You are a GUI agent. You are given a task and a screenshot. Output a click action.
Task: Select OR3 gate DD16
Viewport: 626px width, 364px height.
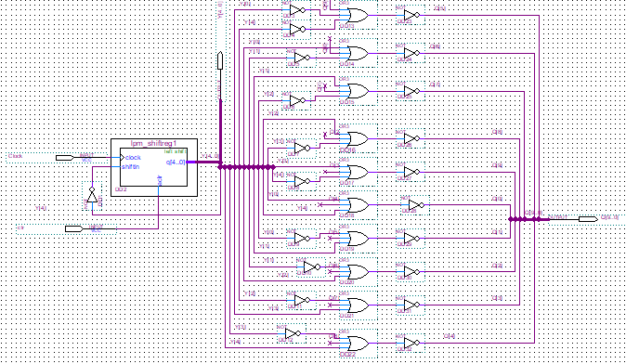359,139
